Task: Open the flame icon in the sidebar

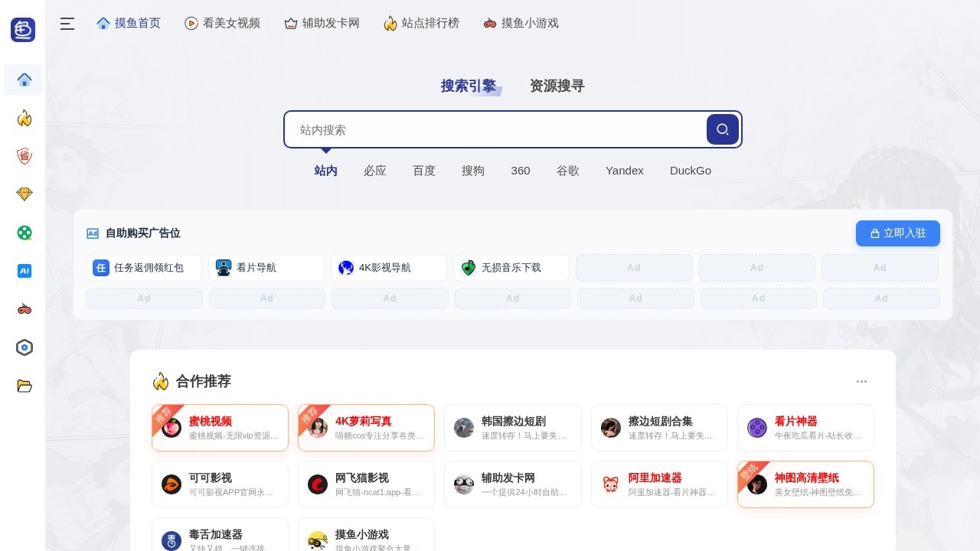Action: click(x=24, y=118)
